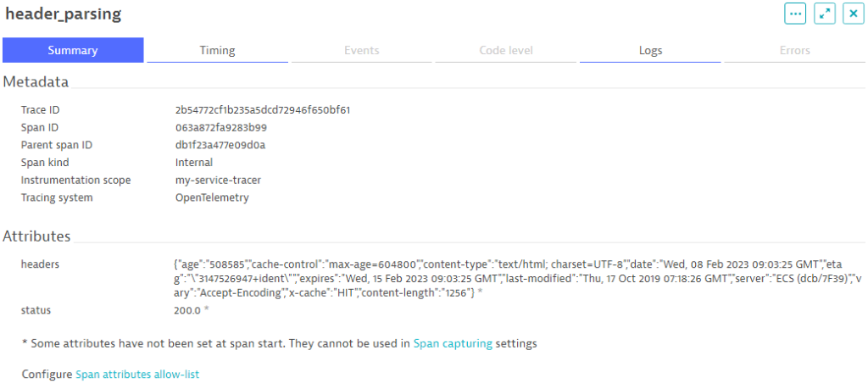Expand the panel with the arrows icon

[825, 14]
